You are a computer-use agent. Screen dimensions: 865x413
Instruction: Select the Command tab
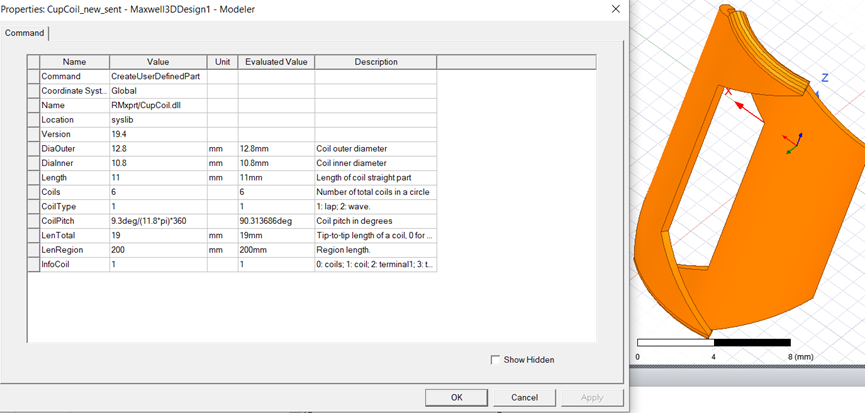tap(24, 33)
